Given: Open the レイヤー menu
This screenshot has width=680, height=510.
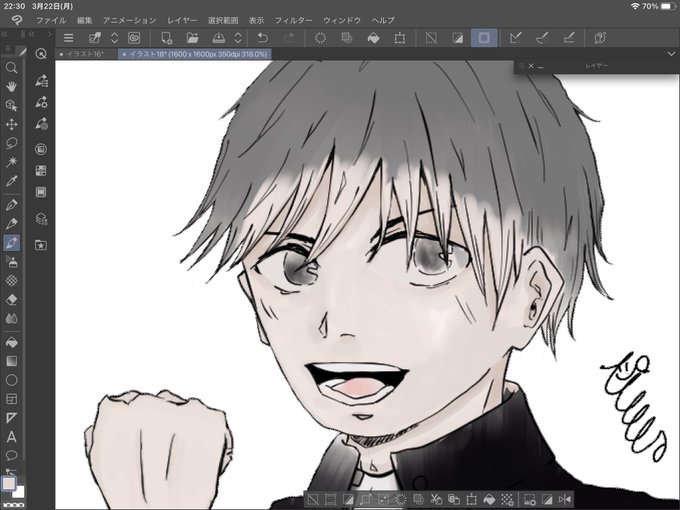Looking at the screenshot, I should tap(182, 20).
